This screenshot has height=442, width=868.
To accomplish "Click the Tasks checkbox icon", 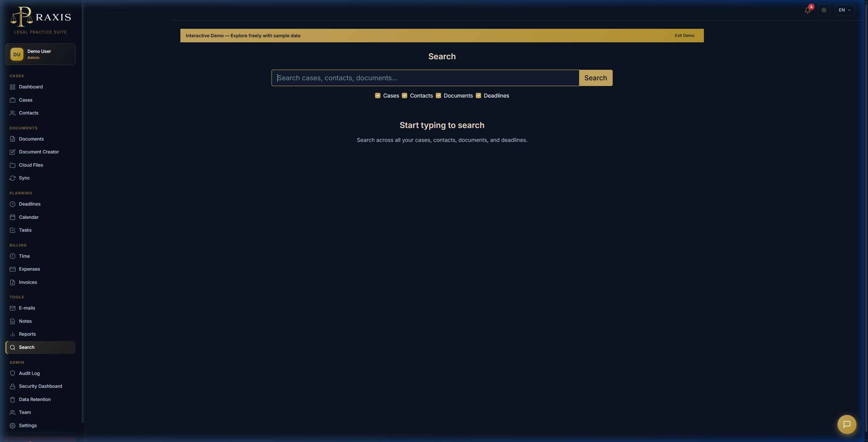I will click(13, 230).
